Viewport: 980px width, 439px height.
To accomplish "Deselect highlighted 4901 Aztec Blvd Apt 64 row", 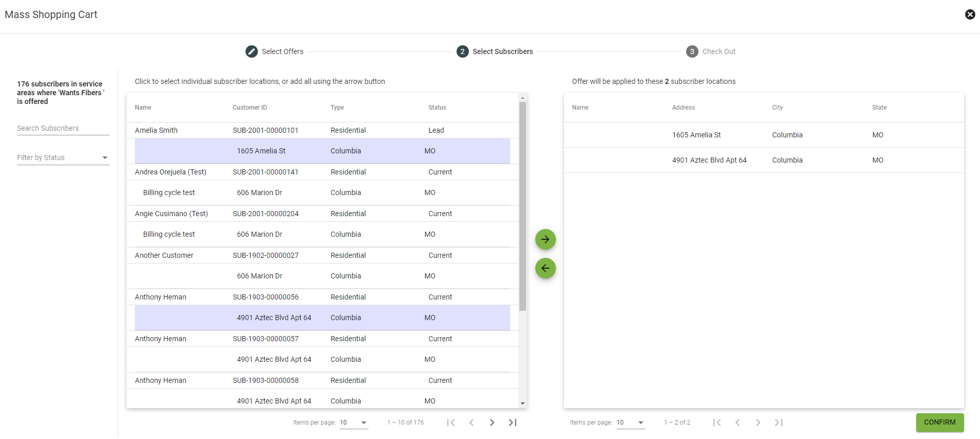I will 322,318.
